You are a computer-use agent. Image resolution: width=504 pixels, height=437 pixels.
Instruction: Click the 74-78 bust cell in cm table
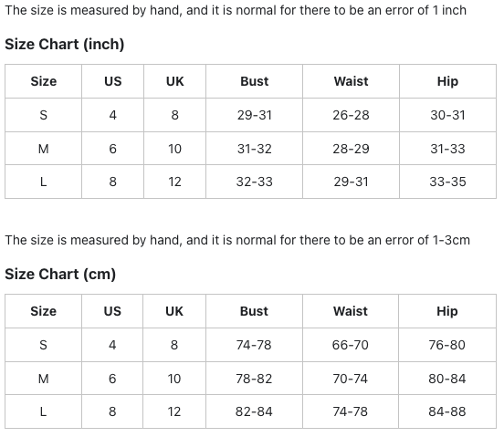[x=254, y=345]
